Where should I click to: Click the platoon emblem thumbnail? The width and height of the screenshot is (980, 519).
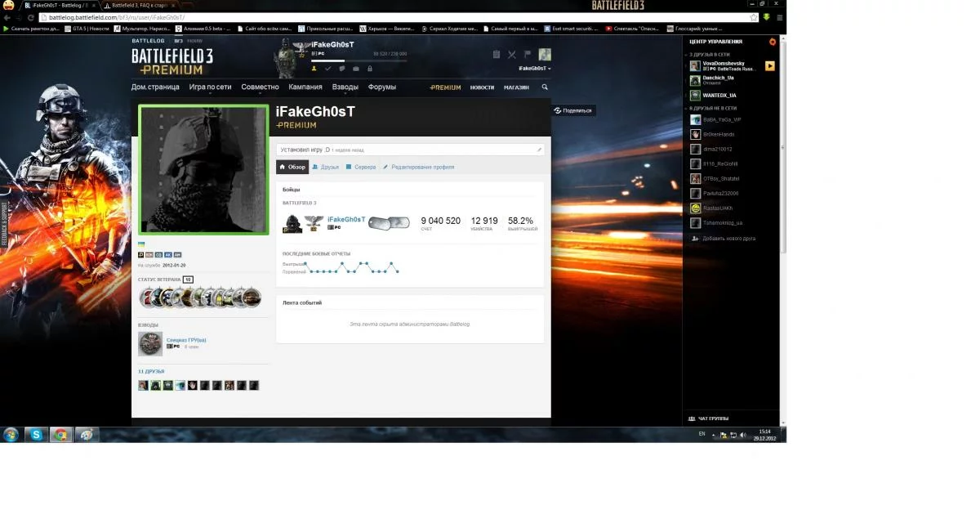(x=150, y=343)
